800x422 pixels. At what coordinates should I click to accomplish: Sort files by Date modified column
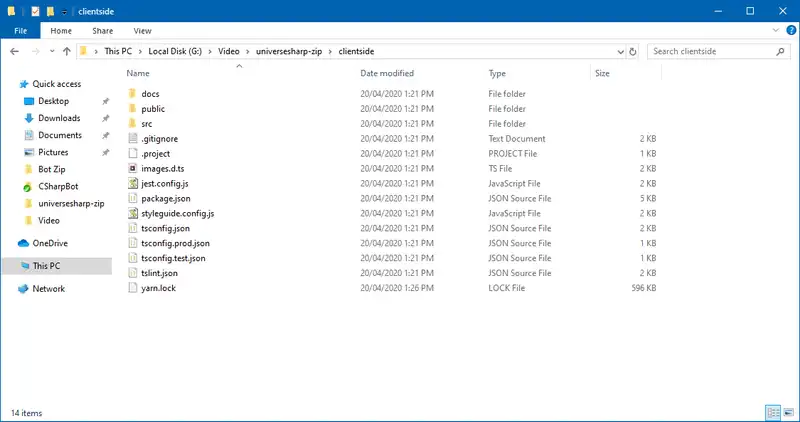pyautogui.click(x=387, y=73)
